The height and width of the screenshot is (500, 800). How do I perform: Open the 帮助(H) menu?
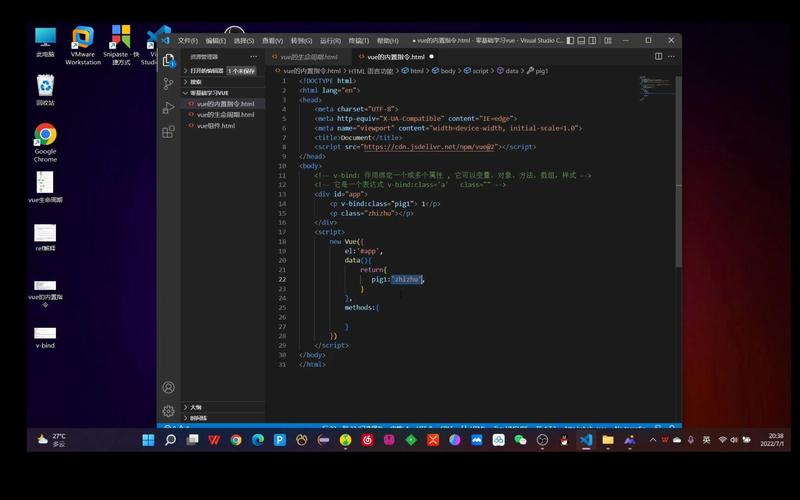tap(388, 41)
